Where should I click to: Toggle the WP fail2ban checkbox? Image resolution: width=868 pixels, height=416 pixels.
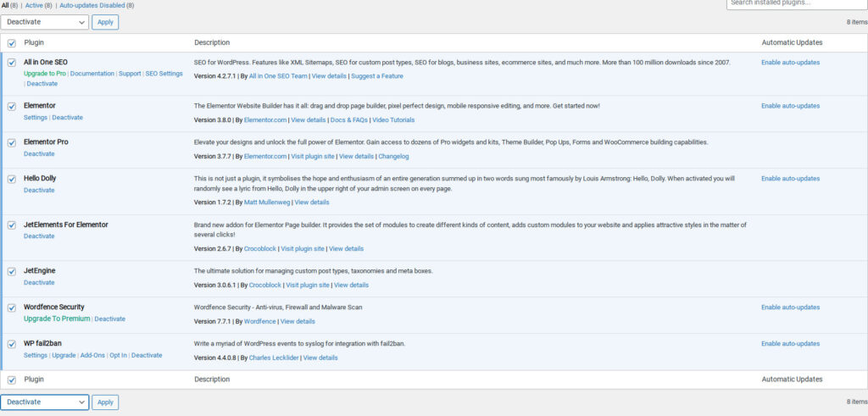tap(12, 344)
